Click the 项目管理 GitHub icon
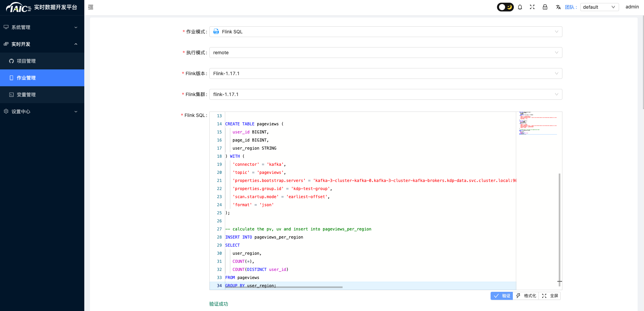This screenshot has width=644, height=311. point(11,61)
